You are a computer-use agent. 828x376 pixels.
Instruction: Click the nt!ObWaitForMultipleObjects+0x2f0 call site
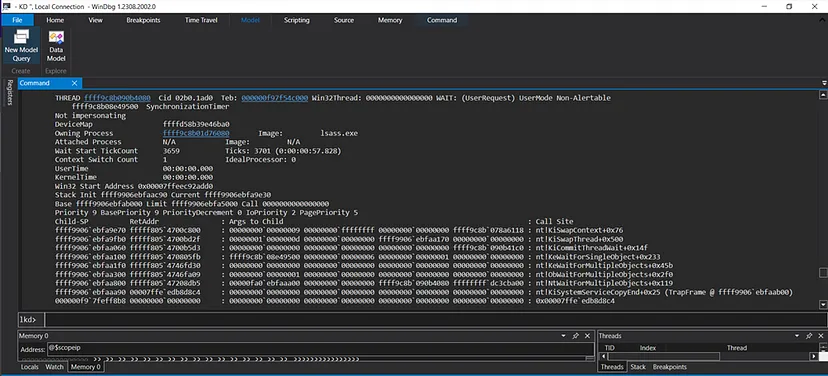tap(604, 275)
